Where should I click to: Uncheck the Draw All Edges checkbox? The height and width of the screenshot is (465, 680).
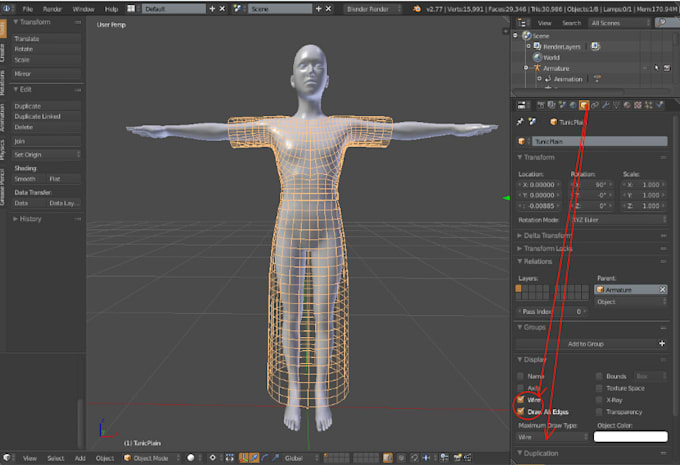tap(520, 412)
